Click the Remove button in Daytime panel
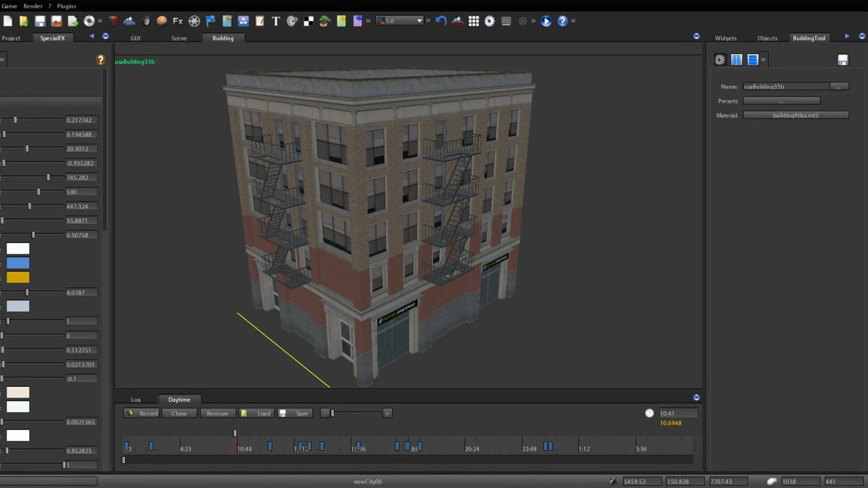868x488 pixels. tap(217, 413)
